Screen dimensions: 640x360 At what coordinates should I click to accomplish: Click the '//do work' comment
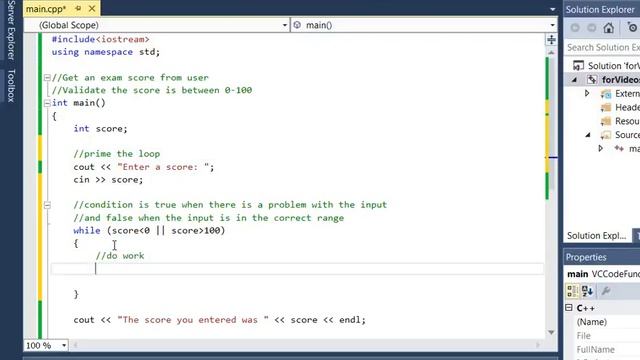pyautogui.click(x=120, y=256)
